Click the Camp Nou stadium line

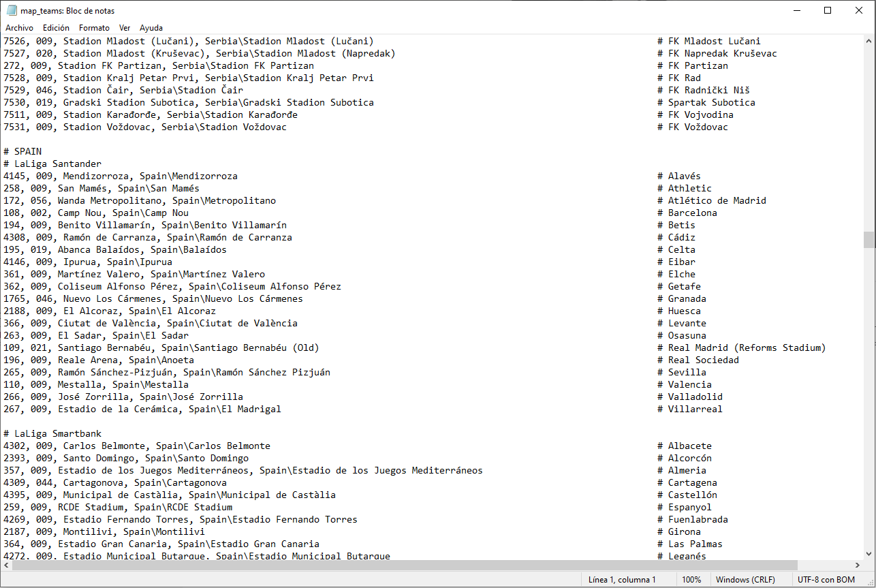[x=96, y=213]
